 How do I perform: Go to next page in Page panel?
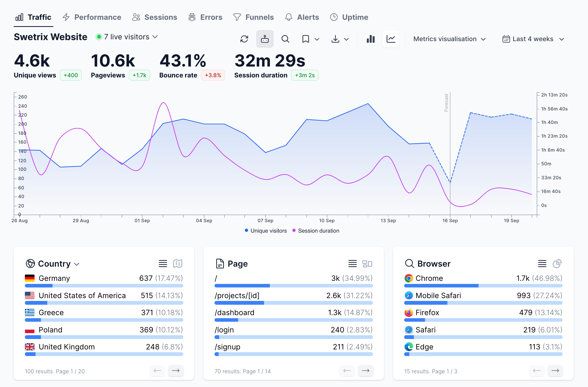pos(366,371)
